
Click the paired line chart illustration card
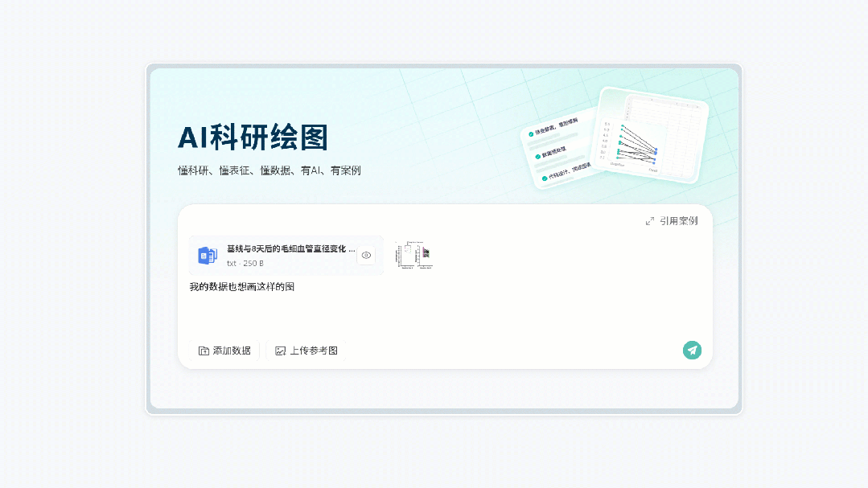(652, 135)
